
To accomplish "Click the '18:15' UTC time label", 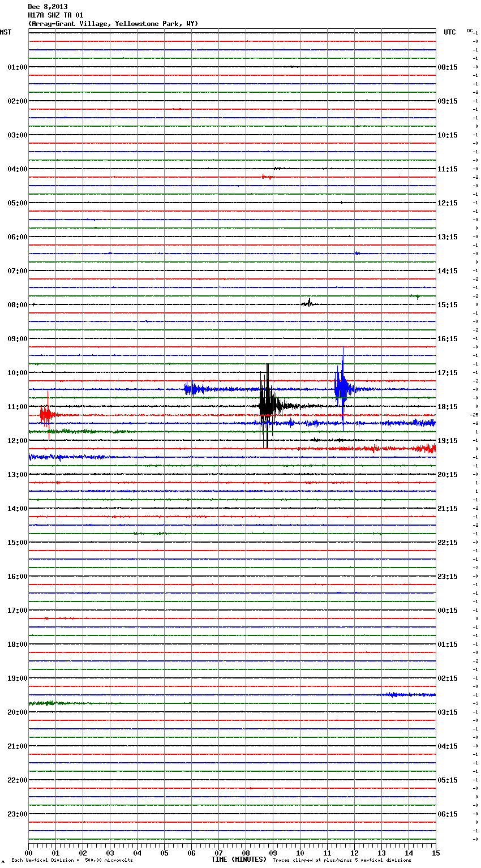I will point(448,407).
